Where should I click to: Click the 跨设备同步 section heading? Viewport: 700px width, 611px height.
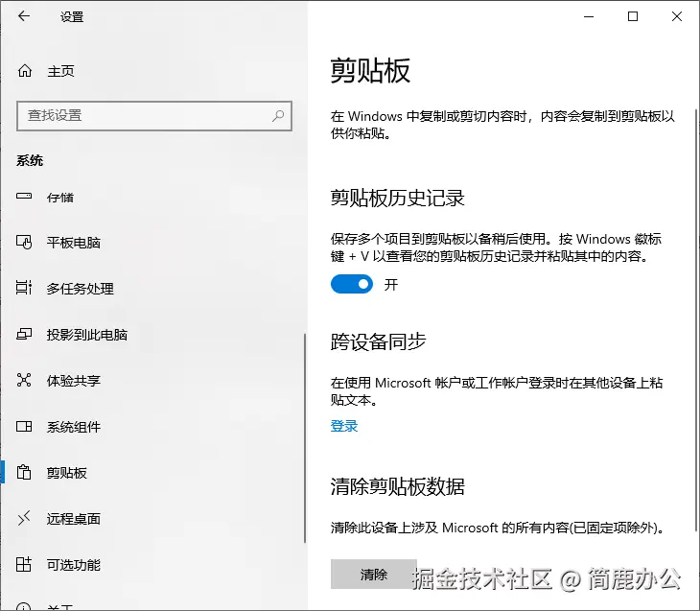[379, 342]
